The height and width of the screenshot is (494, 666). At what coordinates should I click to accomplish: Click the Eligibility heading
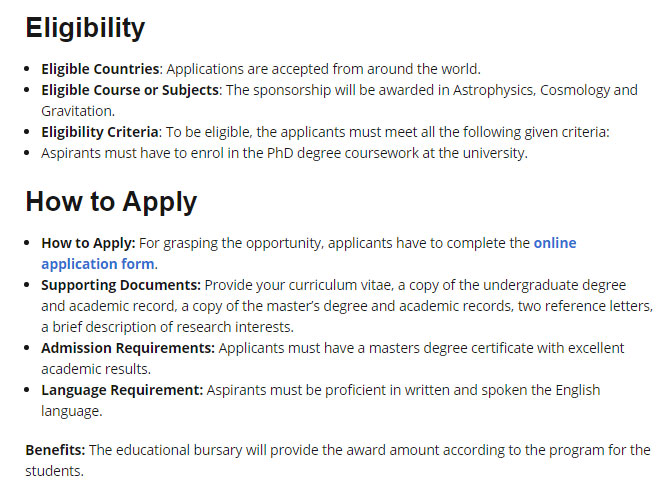click(x=85, y=28)
